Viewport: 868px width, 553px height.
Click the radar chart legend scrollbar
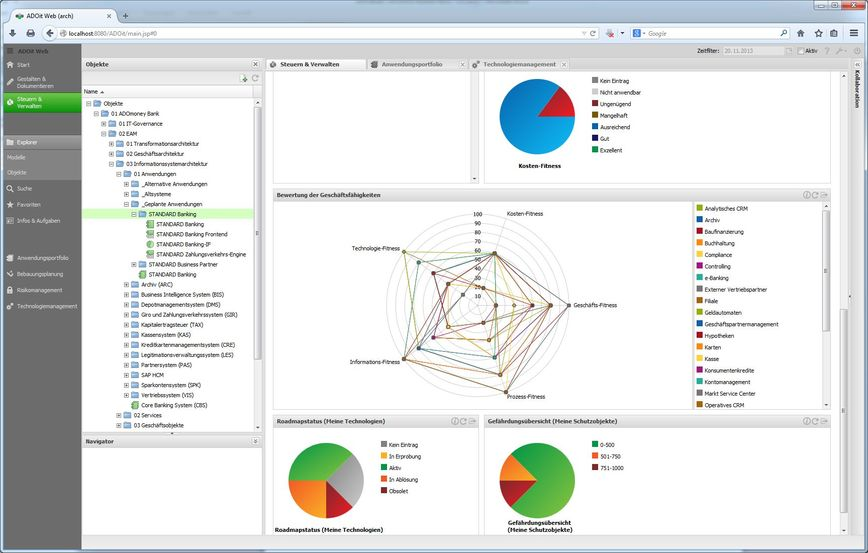click(x=826, y=271)
